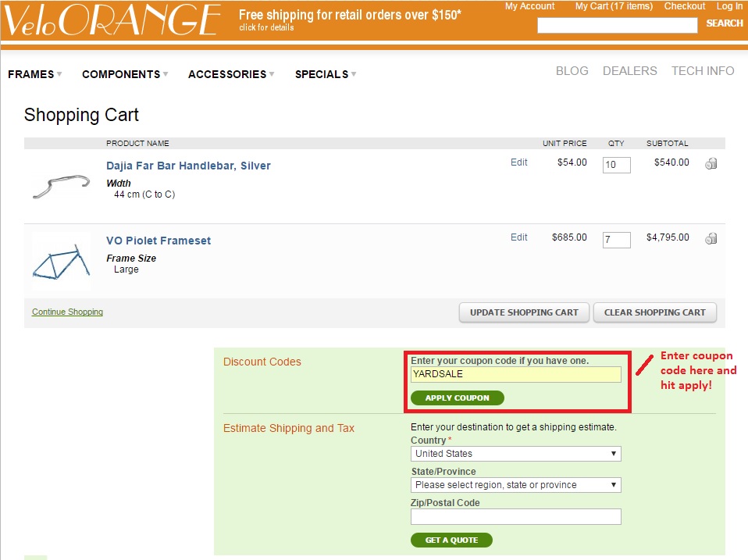Viewport: 748px width, 560px height.
Task: Select the $540.00 subtotal text
Action: point(671,162)
